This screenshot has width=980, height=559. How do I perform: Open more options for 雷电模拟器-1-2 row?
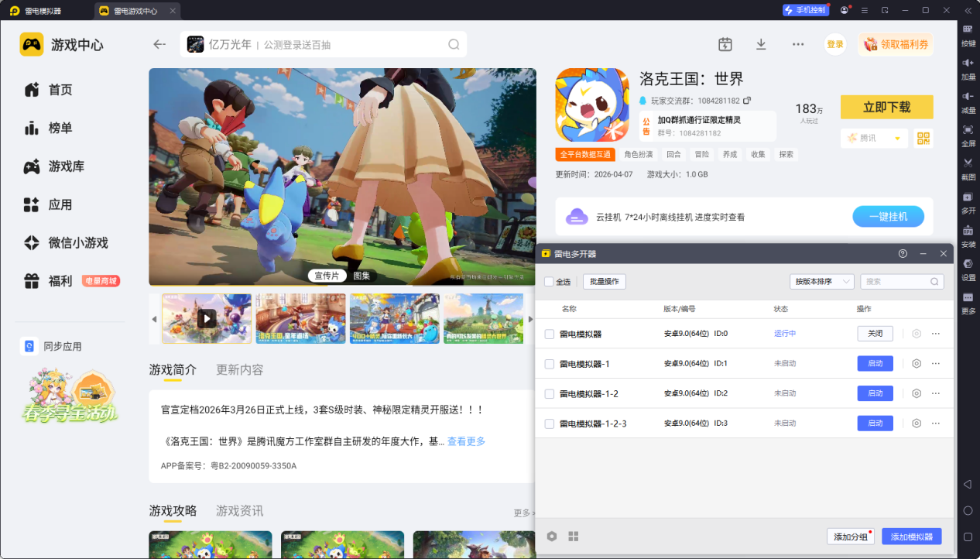(x=936, y=393)
